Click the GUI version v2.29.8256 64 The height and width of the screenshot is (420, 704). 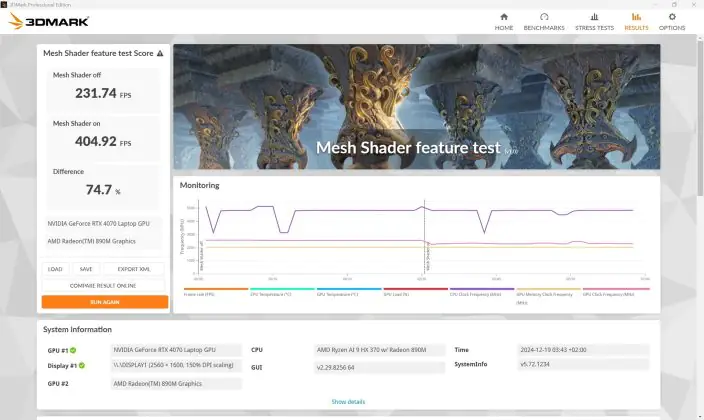[379, 367]
